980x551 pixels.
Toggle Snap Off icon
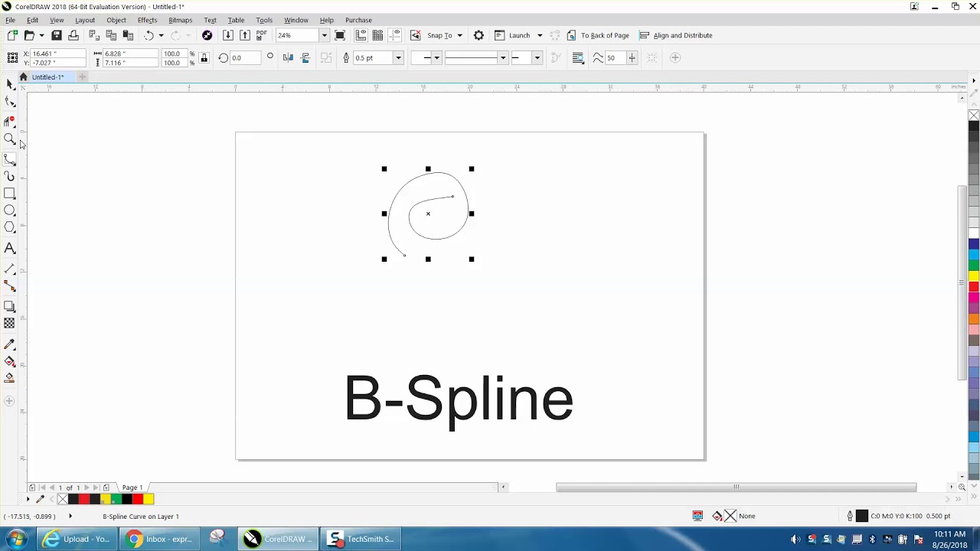click(x=416, y=35)
